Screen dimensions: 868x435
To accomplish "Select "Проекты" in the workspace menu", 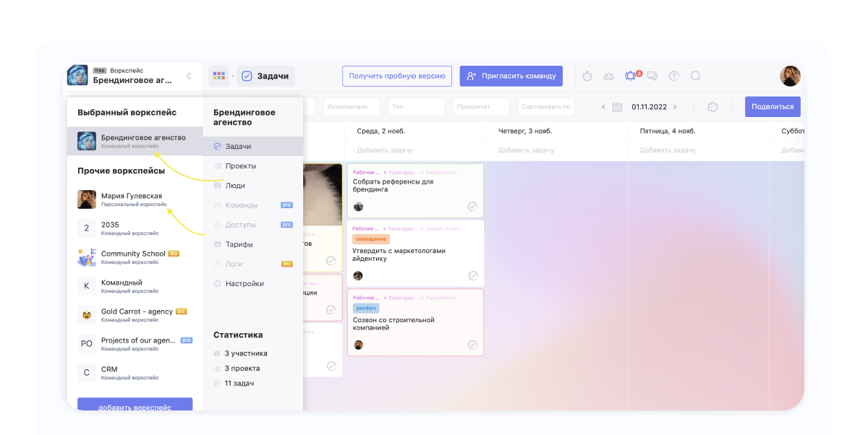I will coord(240,166).
